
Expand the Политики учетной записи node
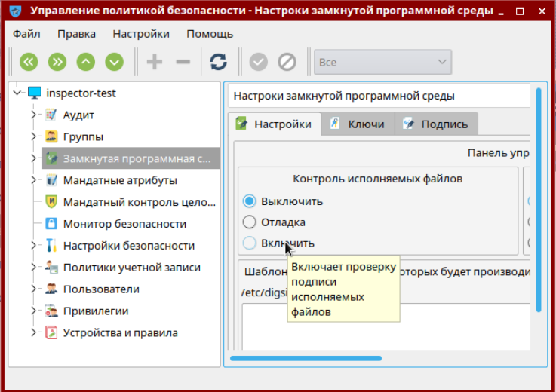tap(33, 268)
